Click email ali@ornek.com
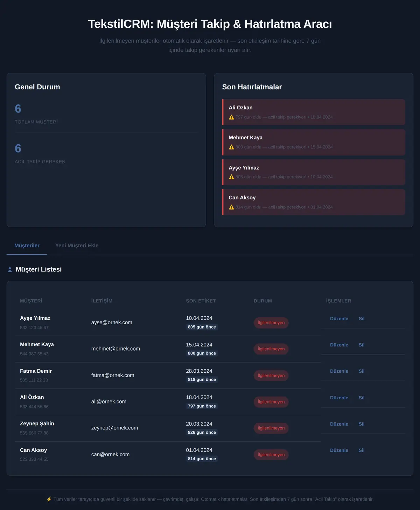This screenshot has width=420, height=510. click(109, 402)
